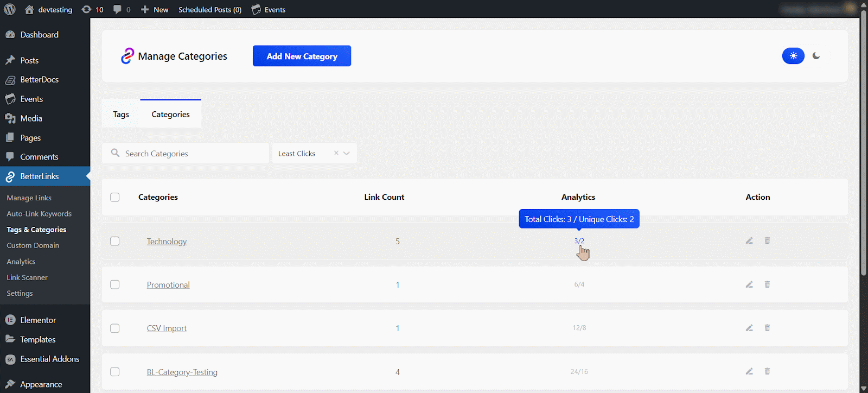
Task: Open Posts in sidebar
Action: click(x=45, y=60)
